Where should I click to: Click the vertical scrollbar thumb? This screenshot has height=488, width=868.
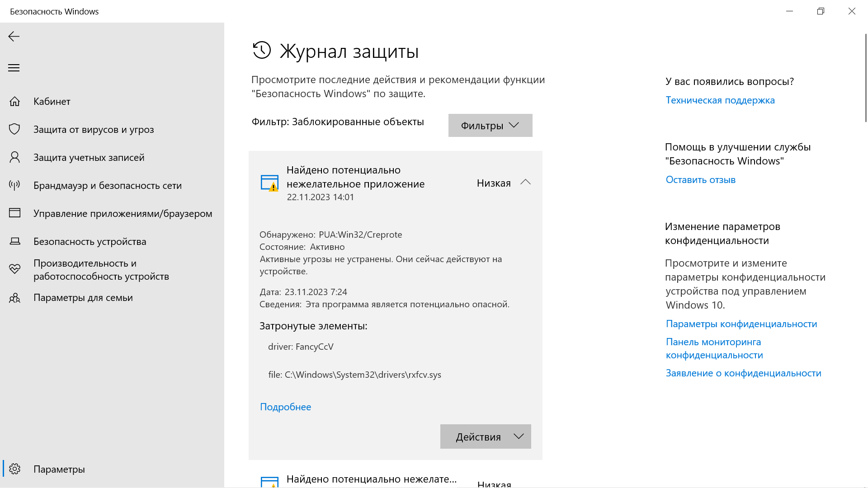(x=865, y=77)
